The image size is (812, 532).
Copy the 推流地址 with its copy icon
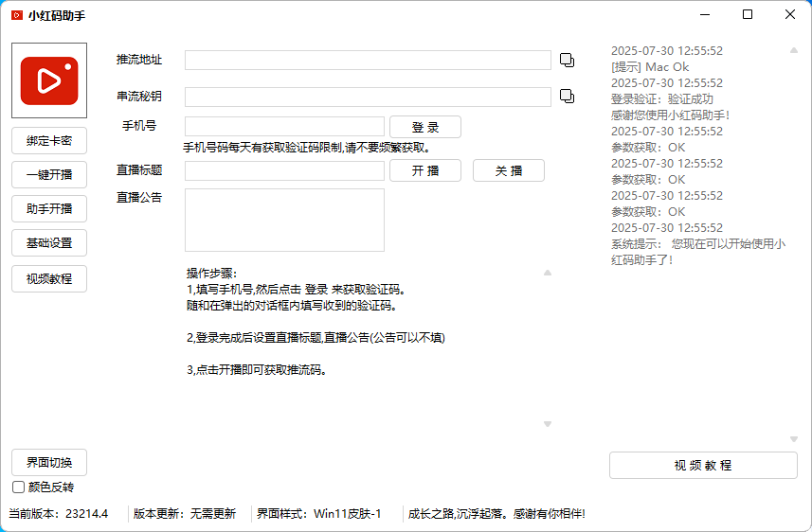(x=567, y=60)
